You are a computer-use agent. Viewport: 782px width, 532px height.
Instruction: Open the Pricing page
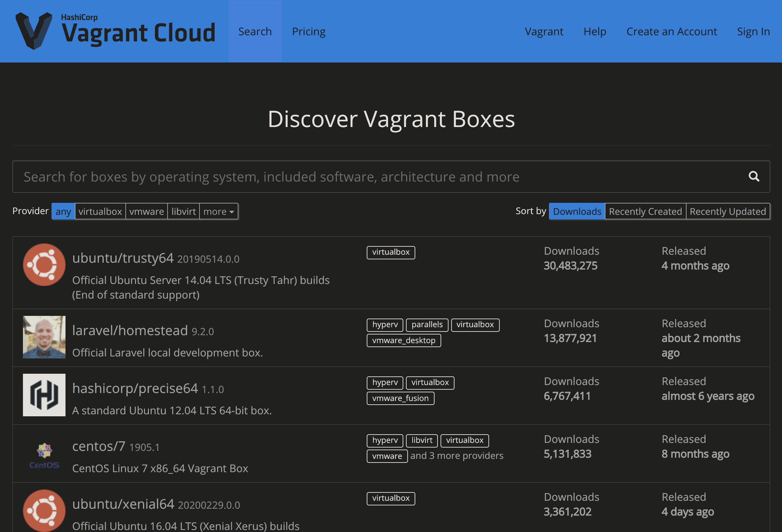click(309, 31)
